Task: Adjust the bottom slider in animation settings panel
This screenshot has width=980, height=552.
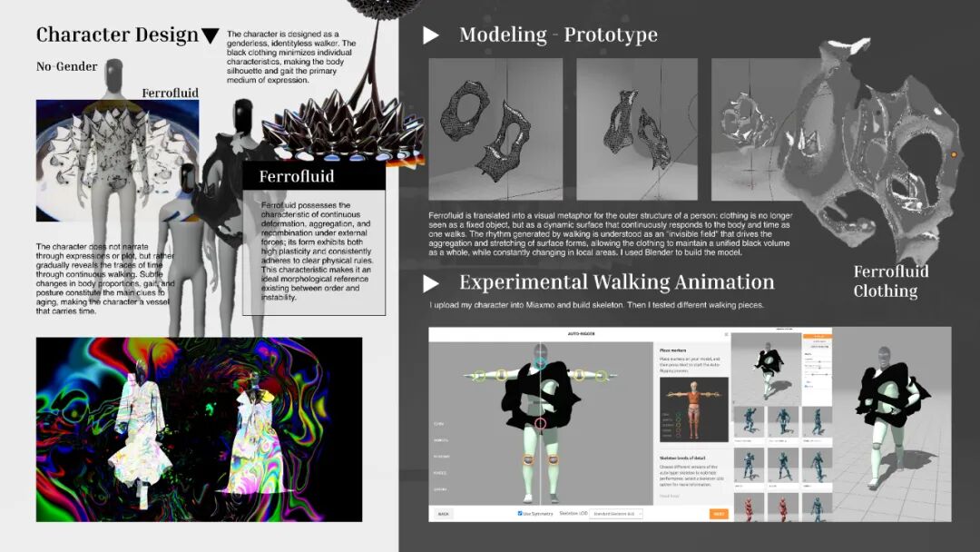Action: point(818,374)
